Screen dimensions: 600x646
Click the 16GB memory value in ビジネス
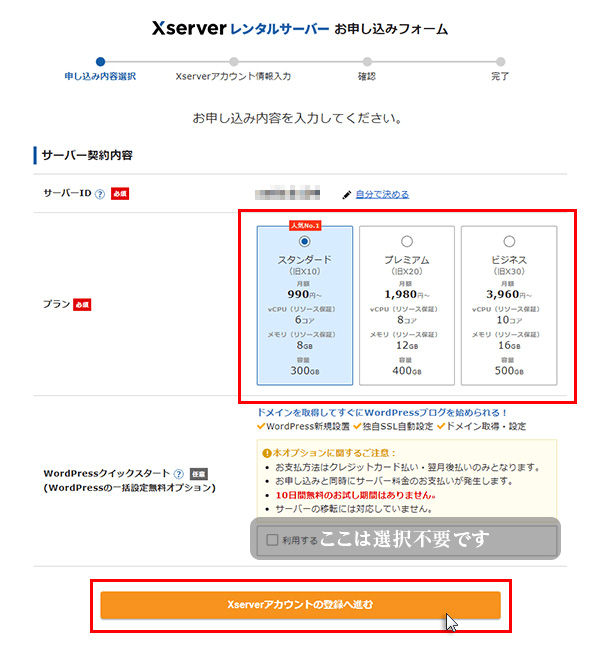(509, 345)
